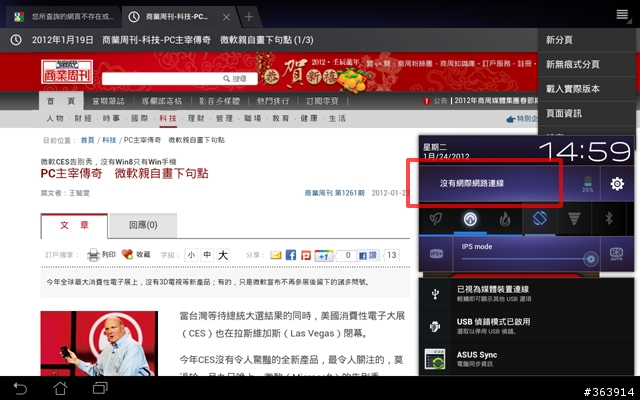This screenshot has width=640, height=400.
Task: Tap the battery 25% indicator
Action: 587,184
